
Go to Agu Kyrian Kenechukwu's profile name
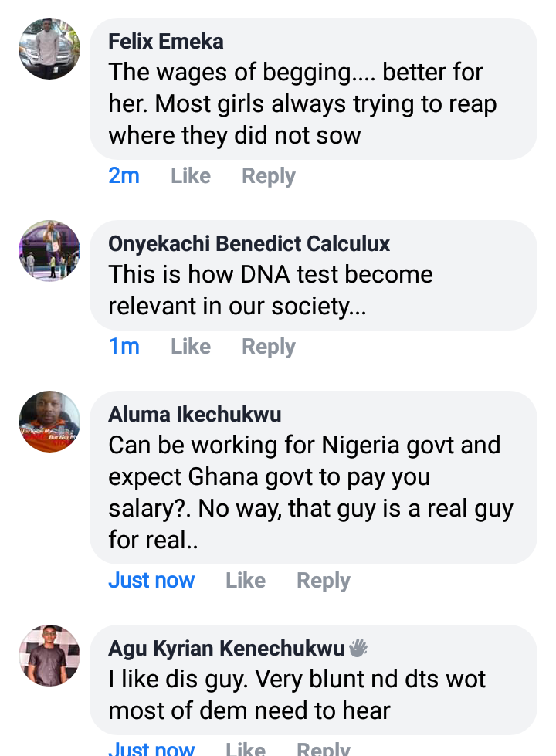click(x=226, y=648)
